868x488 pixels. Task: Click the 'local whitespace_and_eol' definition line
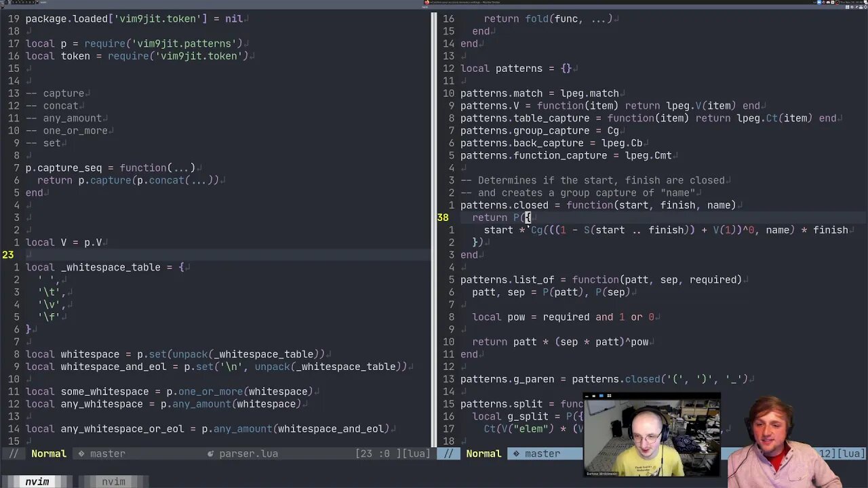[x=216, y=367]
